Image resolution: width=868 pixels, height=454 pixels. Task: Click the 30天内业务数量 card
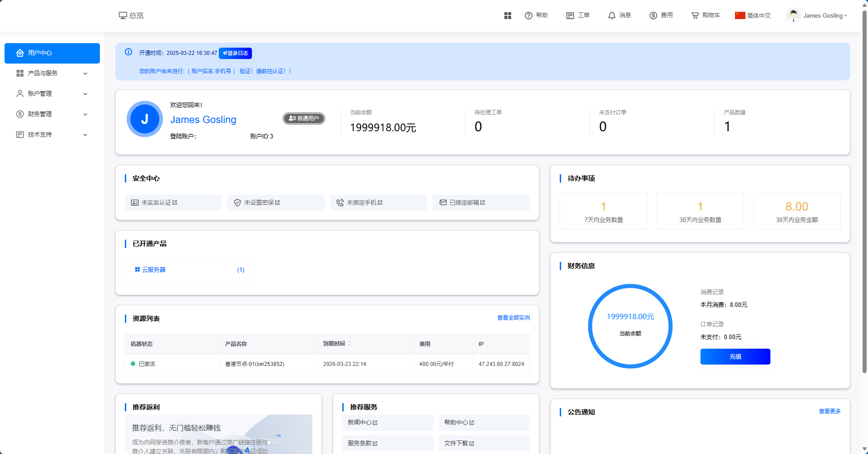tap(700, 211)
